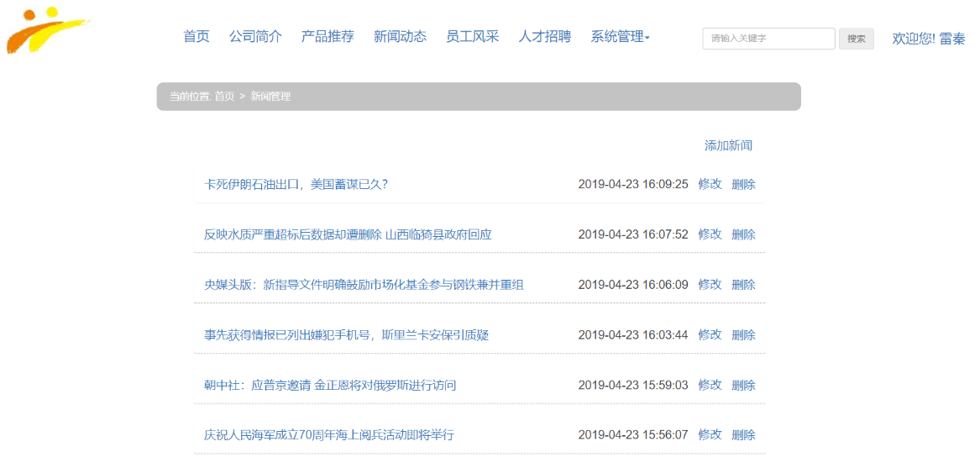
Task: Open the 朝中社 金正恩 visit article
Action: [330, 385]
